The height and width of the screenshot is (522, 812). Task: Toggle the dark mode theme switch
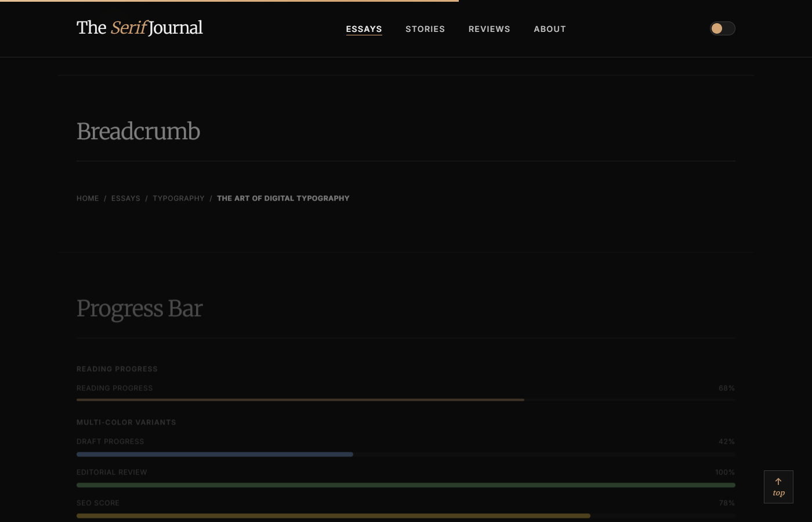click(722, 28)
